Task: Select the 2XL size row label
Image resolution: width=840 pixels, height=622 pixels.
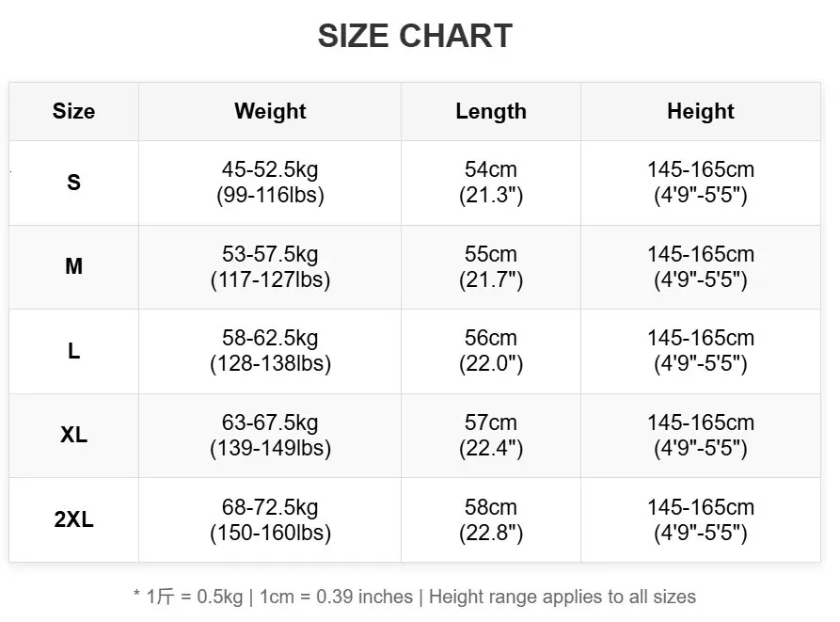Action: pyautogui.click(x=73, y=519)
